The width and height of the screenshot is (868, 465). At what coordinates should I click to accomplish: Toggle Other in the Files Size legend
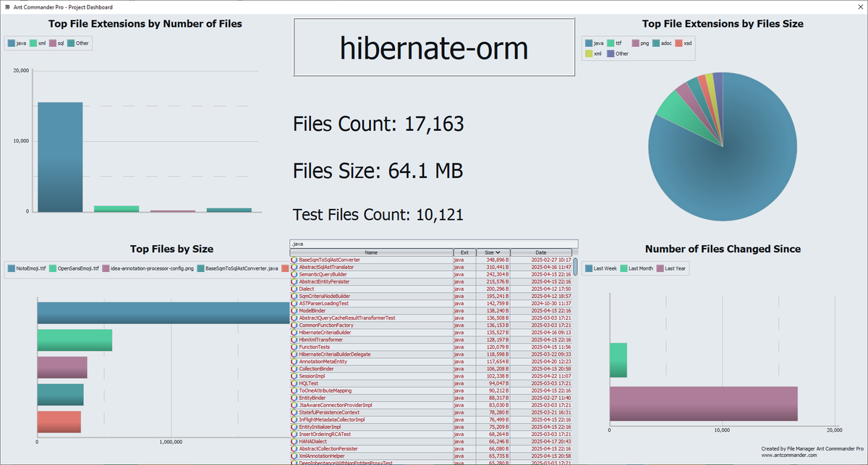617,54
